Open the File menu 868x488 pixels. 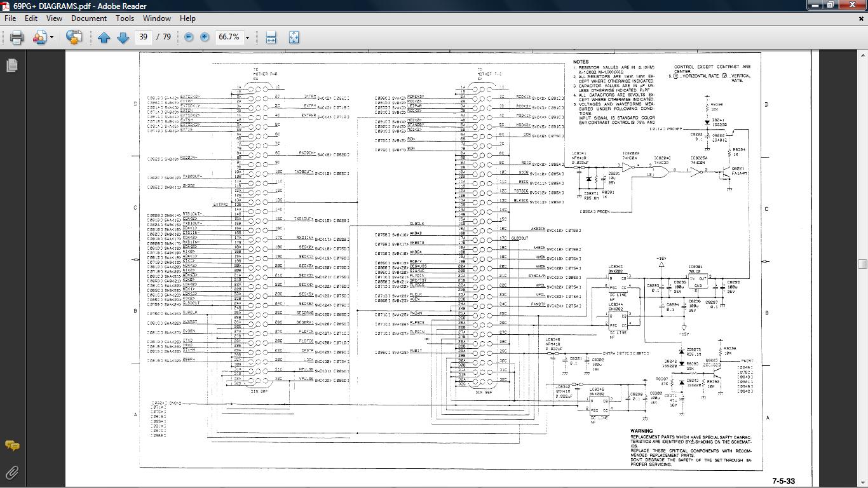tap(10, 18)
